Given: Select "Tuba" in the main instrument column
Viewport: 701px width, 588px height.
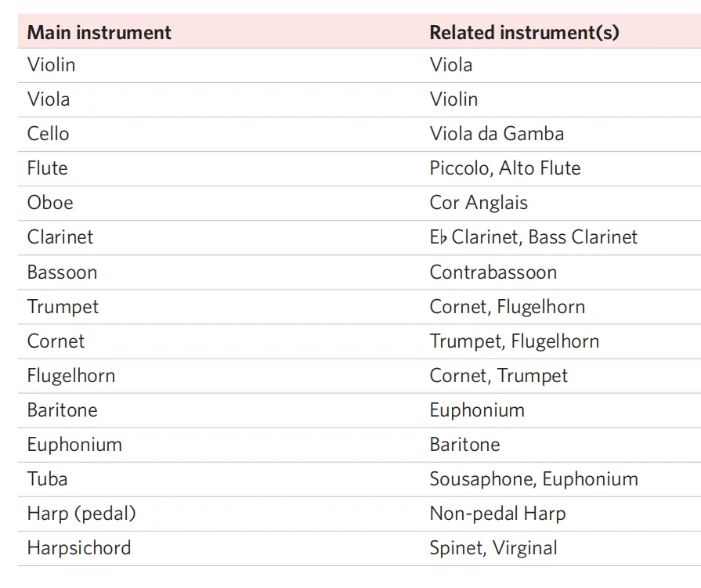Looking at the screenshot, I should pos(47,479).
